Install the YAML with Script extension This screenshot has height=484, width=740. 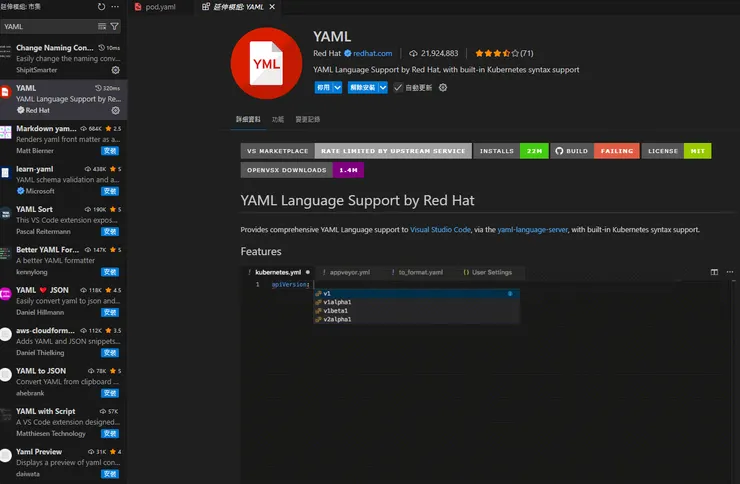[x=110, y=434]
